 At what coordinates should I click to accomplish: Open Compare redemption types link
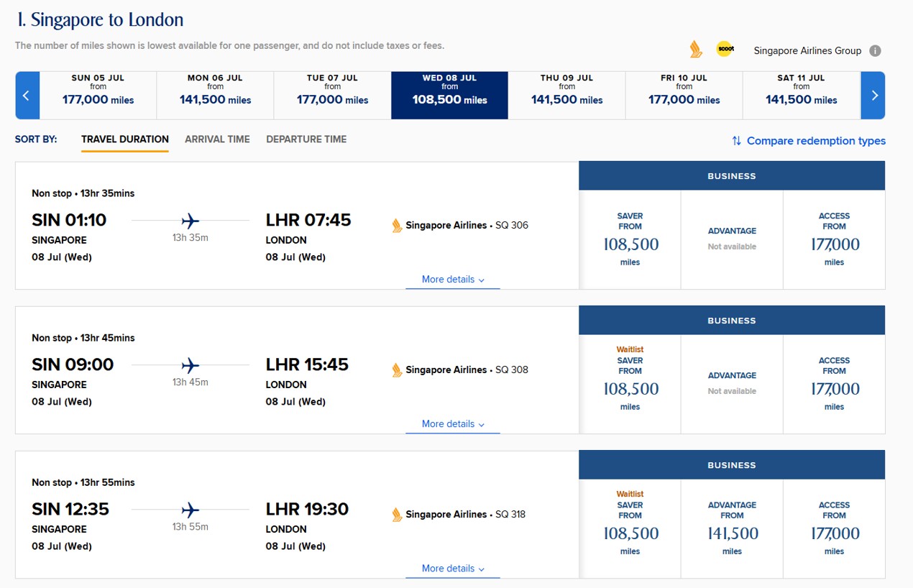815,141
